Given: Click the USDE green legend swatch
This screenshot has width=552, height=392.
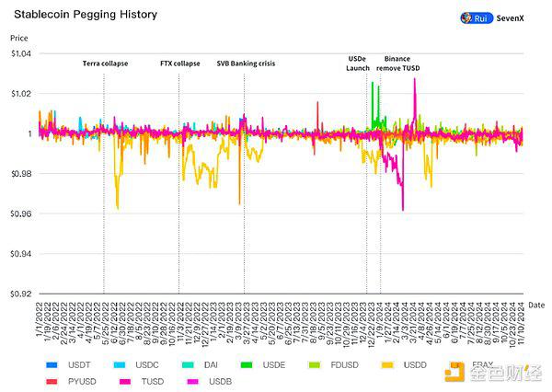Looking at the screenshot, I should (247, 365).
